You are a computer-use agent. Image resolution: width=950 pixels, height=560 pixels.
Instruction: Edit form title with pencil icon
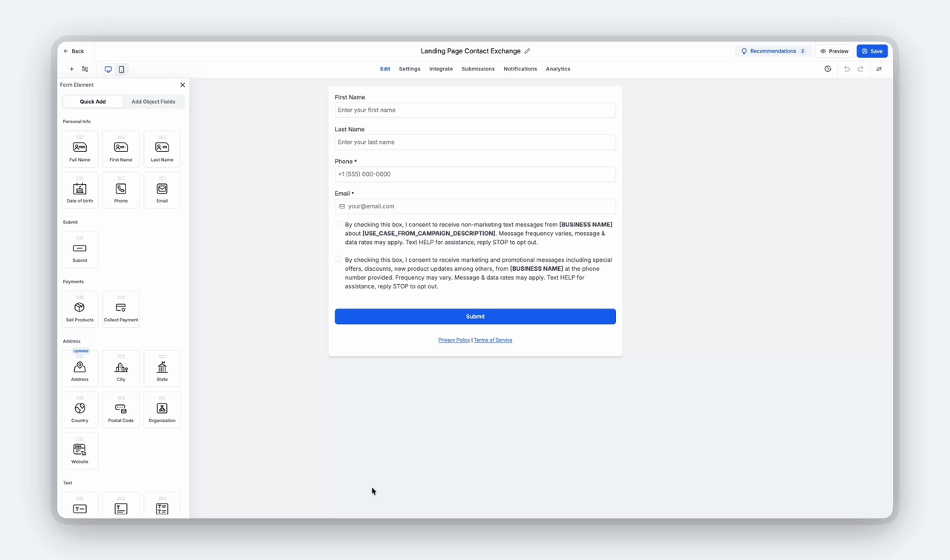[527, 51]
